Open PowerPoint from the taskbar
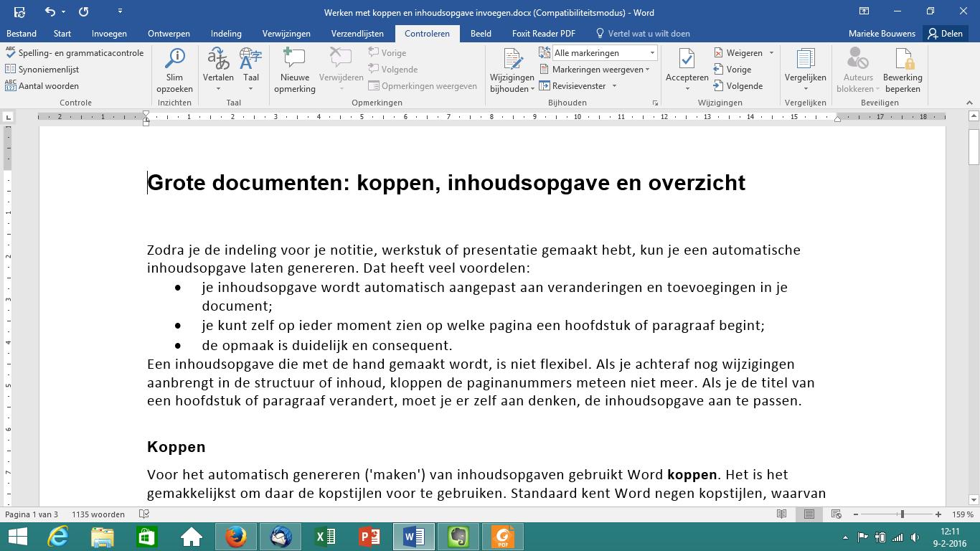The height and width of the screenshot is (551, 980). coord(369,536)
